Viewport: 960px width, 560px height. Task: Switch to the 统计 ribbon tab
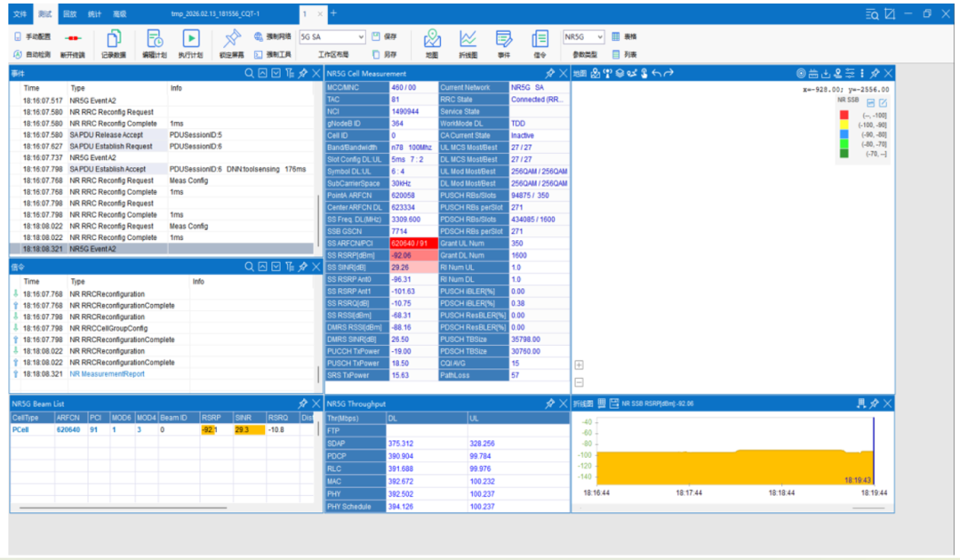pos(94,13)
